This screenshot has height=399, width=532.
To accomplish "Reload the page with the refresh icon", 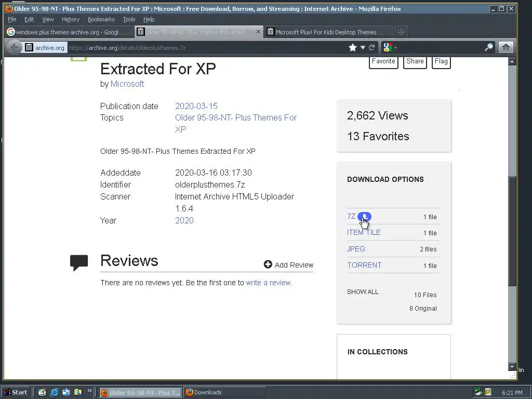I will coord(372,47).
